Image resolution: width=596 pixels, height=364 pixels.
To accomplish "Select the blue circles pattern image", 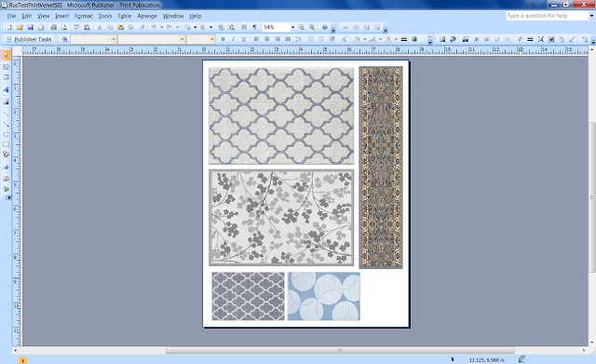I will click(x=324, y=296).
